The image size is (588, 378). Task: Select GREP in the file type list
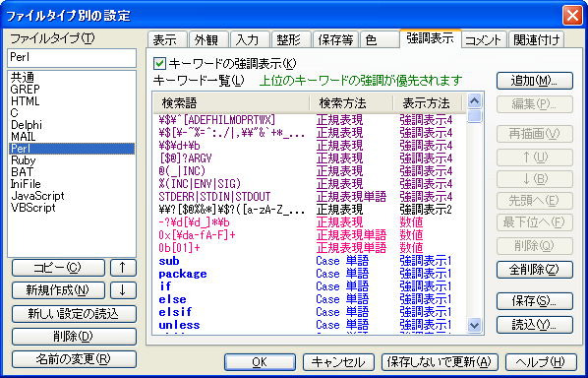tap(71, 90)
